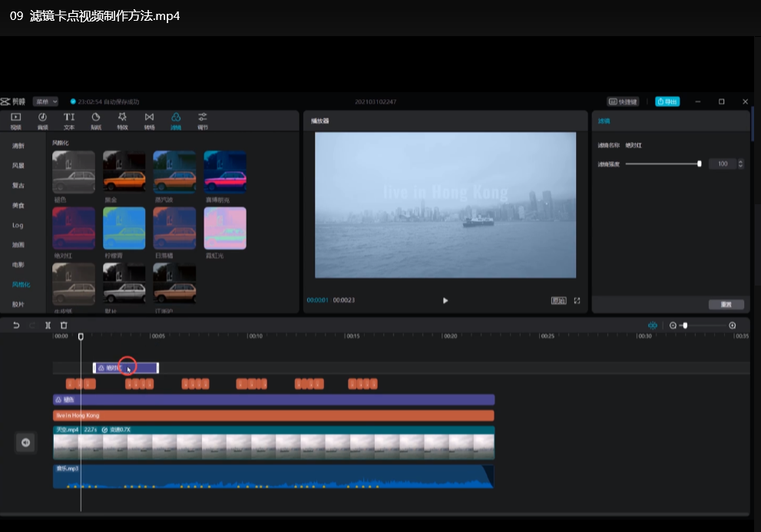This screenshot has height=532, width=761.
Task: Choose the 柠檬青 filter thumbnail
Action: [x=124, y=228]
